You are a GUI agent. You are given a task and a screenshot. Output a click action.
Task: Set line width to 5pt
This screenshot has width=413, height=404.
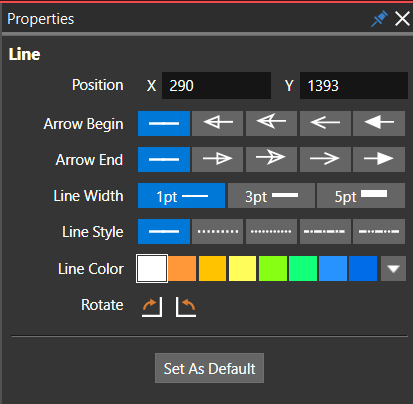tap(361, 195)
